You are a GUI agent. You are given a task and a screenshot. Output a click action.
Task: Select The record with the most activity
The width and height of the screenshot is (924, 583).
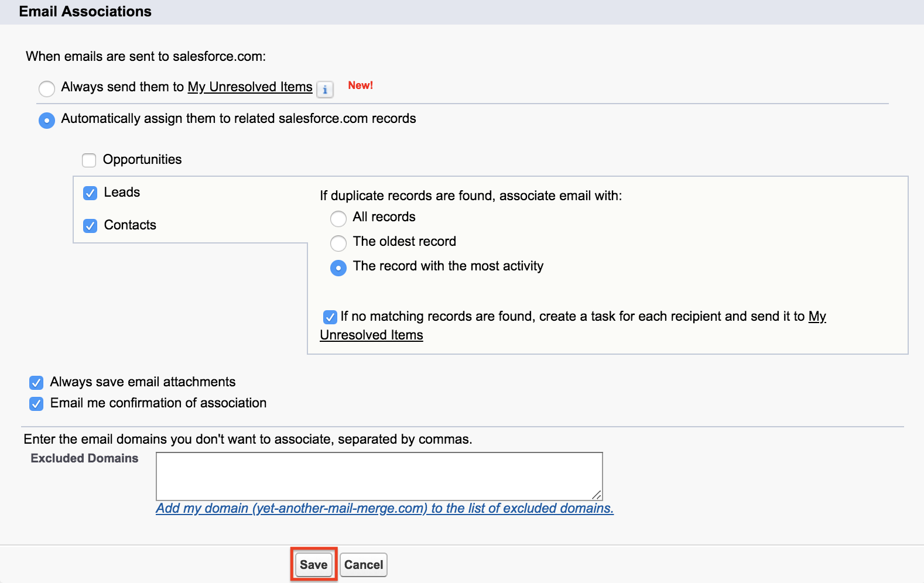(338, 268)
